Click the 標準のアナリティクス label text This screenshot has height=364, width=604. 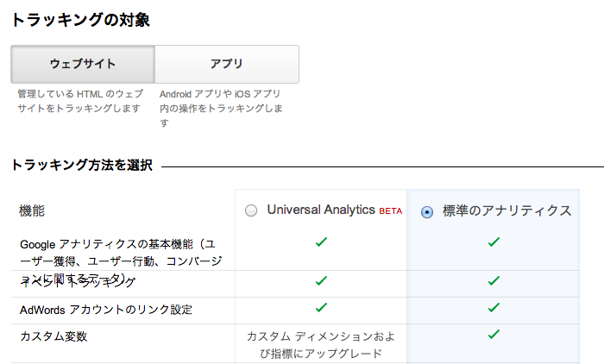506,210
